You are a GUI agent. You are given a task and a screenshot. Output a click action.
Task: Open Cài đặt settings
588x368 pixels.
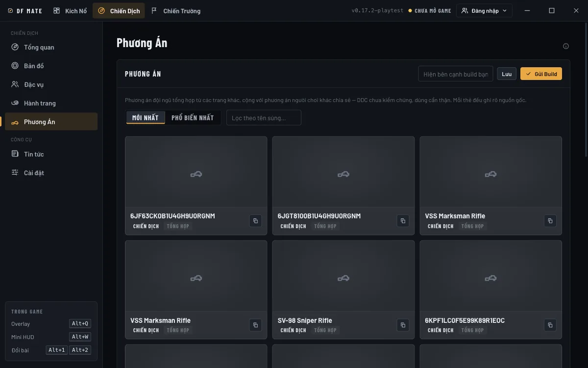pyautogui.click(x=51, y=173)
